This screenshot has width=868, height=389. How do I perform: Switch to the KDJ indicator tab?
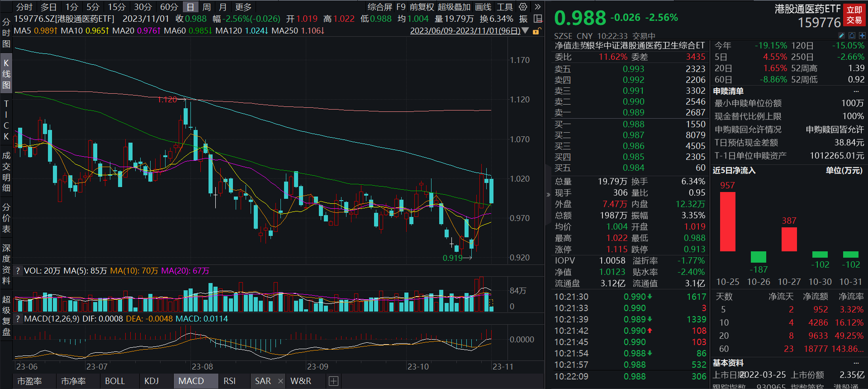pyautogui.click(x=152, y=381)
